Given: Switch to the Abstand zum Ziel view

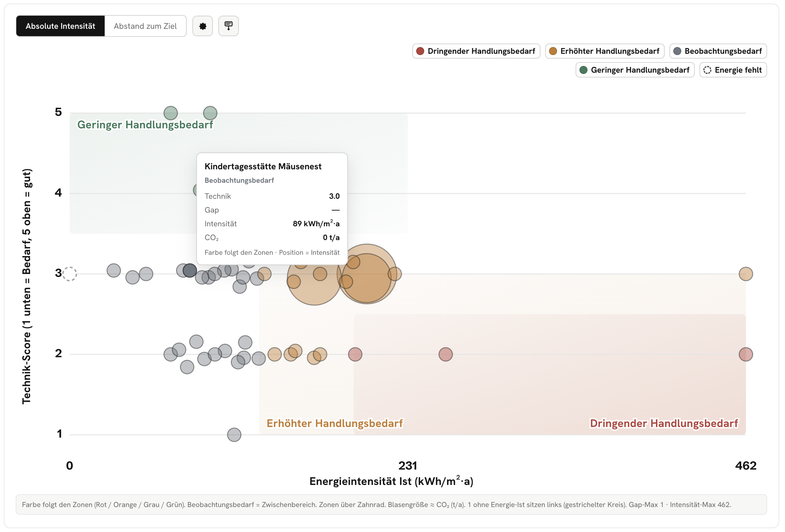Looking at the screenshot, I should 145,26.
